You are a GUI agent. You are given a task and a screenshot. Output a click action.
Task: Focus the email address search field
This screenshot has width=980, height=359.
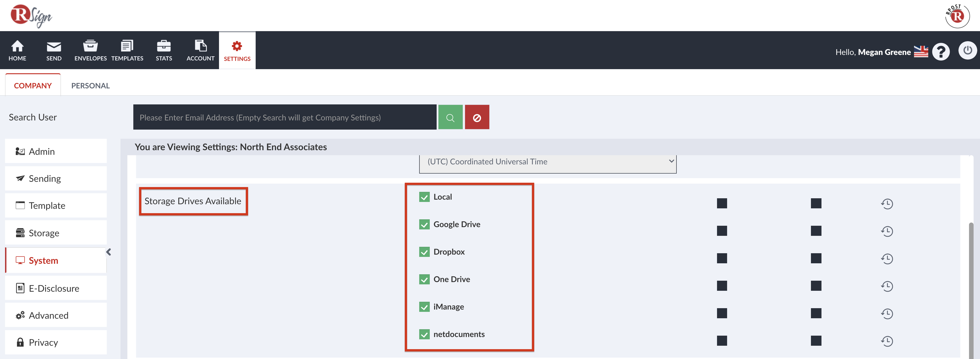coord(285,117)
